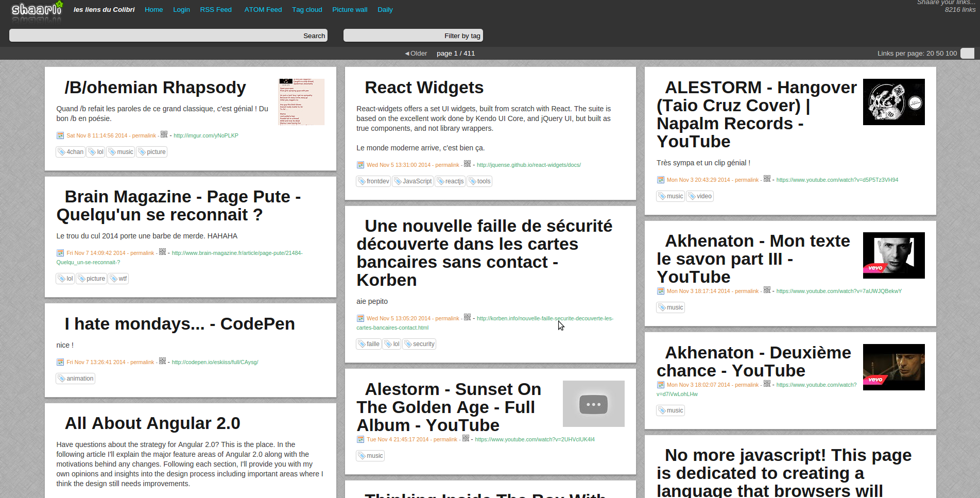Screen dimensions: 980x498
Task: Focus the links per page input box
Action: pos(968,53)
